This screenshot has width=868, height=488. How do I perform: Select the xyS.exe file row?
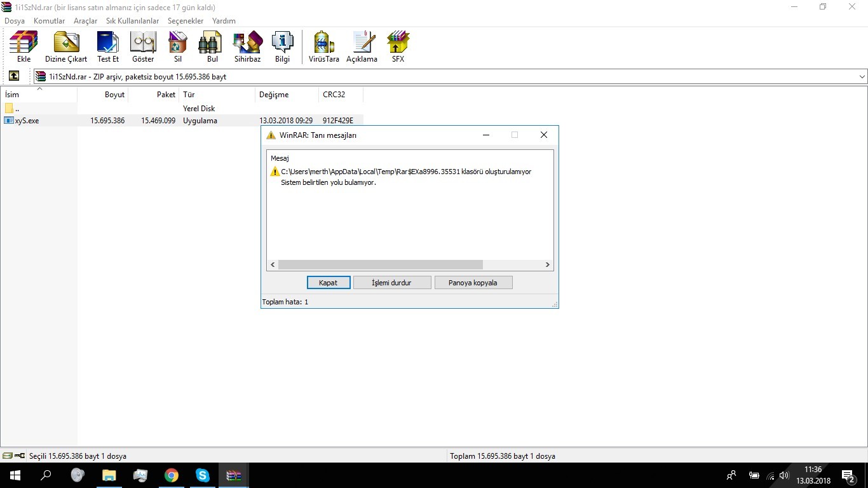(x=182, y=121)
